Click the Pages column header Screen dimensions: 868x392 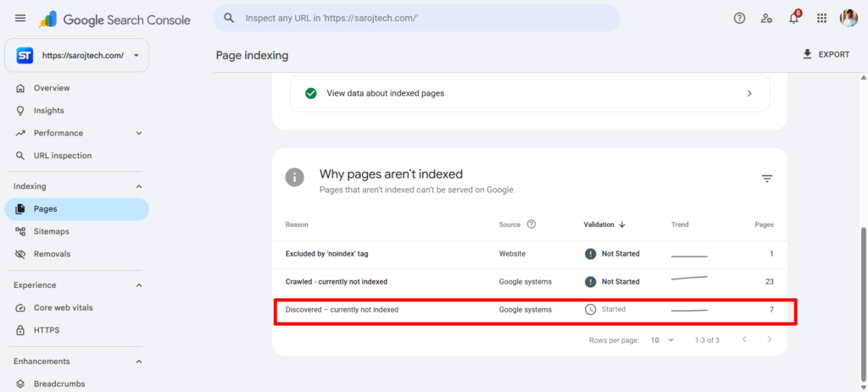765,224
